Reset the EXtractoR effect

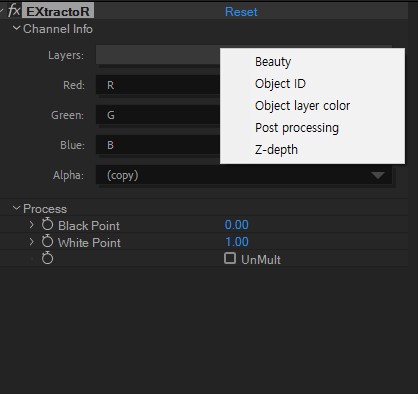pos(241,12)
